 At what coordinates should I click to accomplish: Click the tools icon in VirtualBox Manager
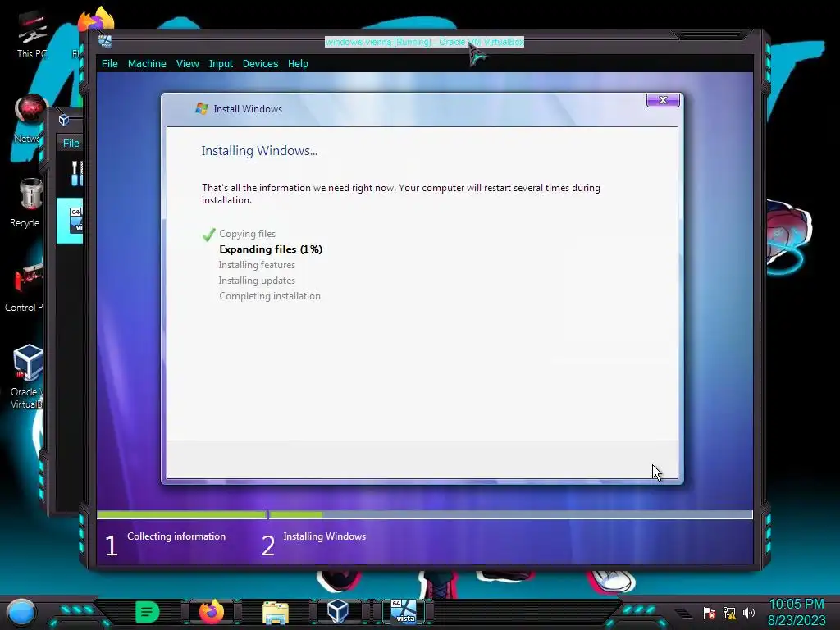pyautogui.click(x=77, y=174)
